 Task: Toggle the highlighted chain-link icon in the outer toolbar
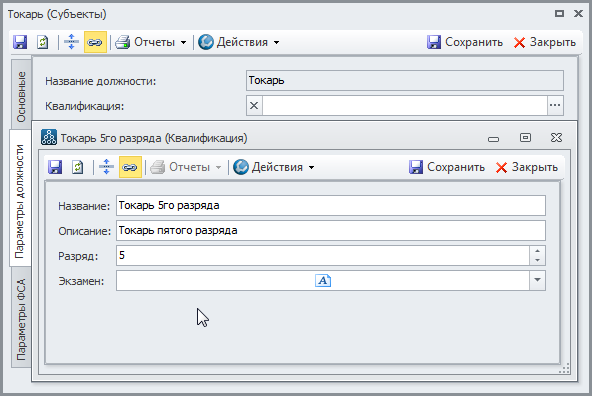pyautogui.click(x=95, y=42)
